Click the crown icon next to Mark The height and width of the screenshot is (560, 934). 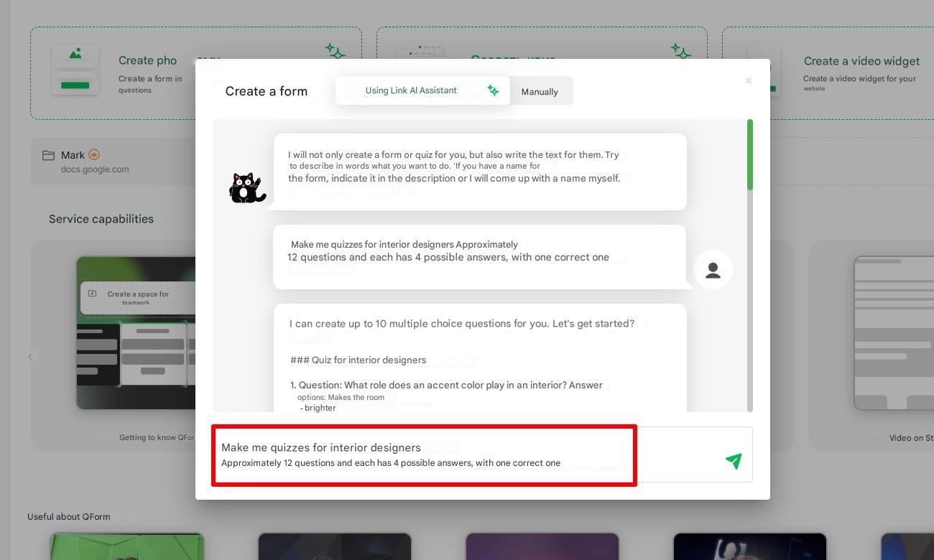(94, 154)
